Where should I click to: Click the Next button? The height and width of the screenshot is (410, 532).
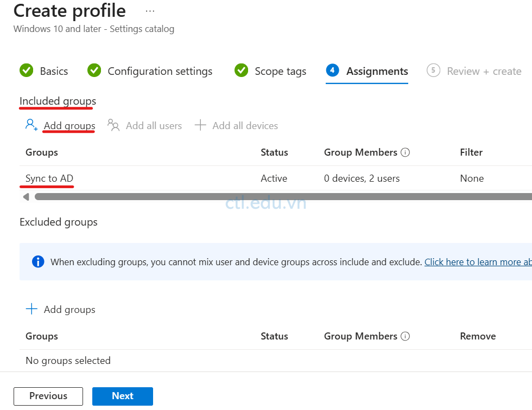[x=123, y=396]
